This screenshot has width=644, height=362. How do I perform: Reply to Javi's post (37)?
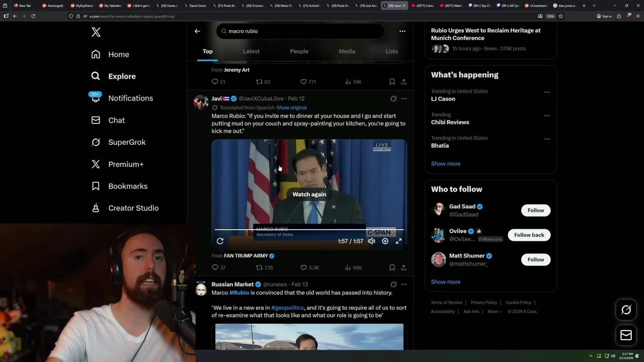[218, 267]
